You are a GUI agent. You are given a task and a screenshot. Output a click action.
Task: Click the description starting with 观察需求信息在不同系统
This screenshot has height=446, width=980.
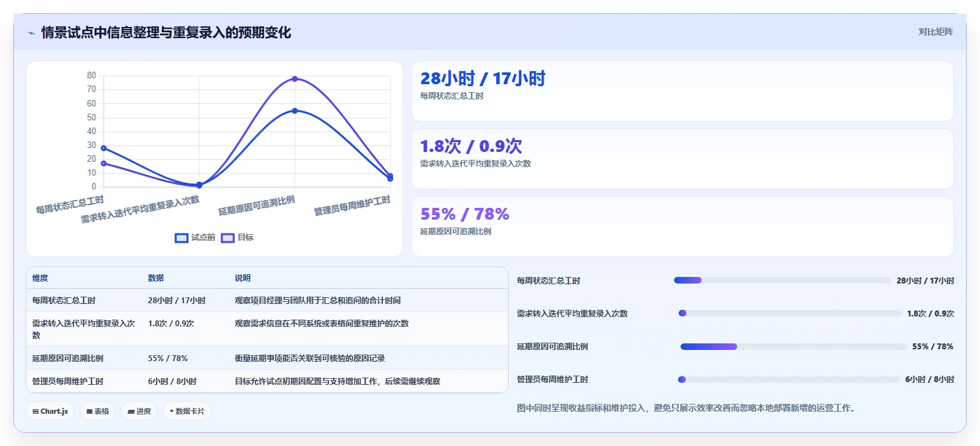point(322,323)
